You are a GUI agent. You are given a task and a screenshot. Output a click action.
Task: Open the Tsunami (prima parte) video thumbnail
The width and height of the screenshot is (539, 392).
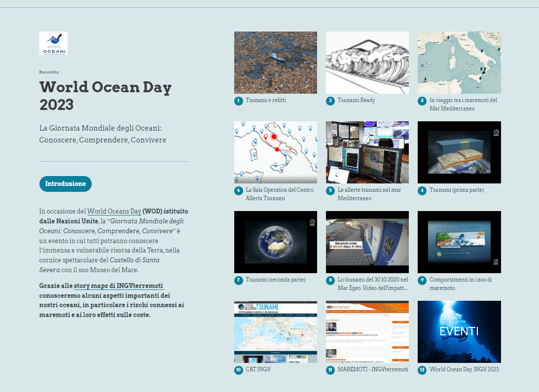(459, 152)
